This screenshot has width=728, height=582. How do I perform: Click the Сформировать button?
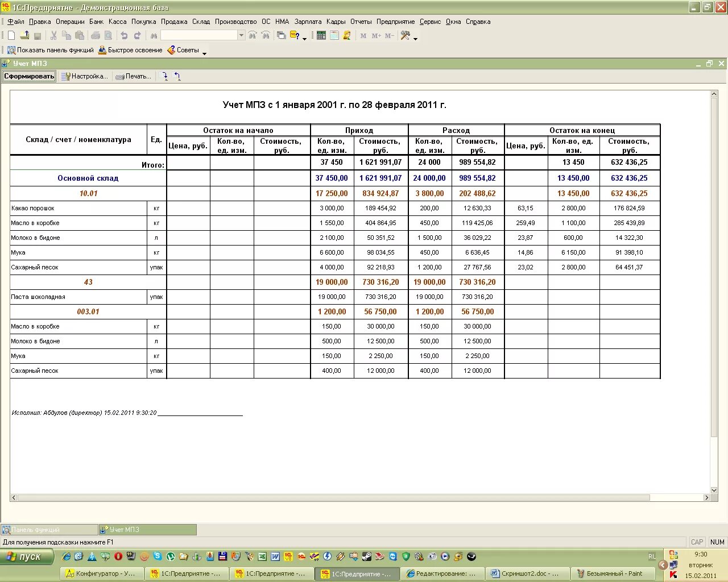[29, 76]
